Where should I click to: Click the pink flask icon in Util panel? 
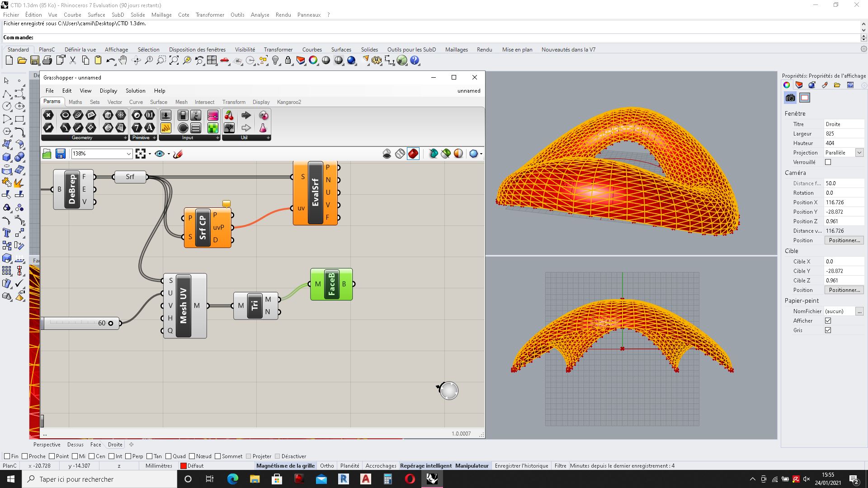(x=263, y=128)
